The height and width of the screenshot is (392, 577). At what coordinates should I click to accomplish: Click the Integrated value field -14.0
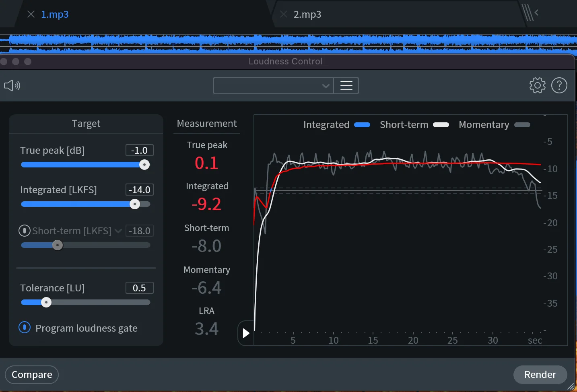pyautogui.click(x=139, y=190)
